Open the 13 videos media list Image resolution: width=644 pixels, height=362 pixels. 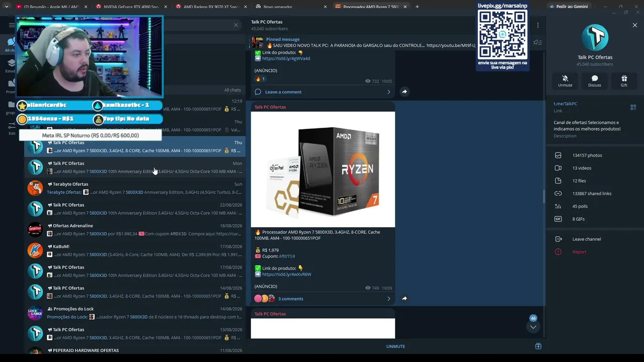(x=594, y=168)
